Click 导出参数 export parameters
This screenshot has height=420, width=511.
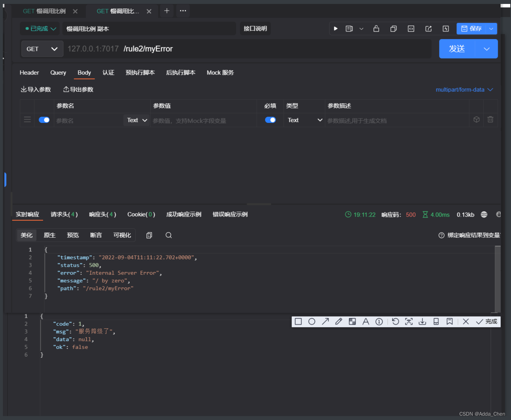[78, 90]
